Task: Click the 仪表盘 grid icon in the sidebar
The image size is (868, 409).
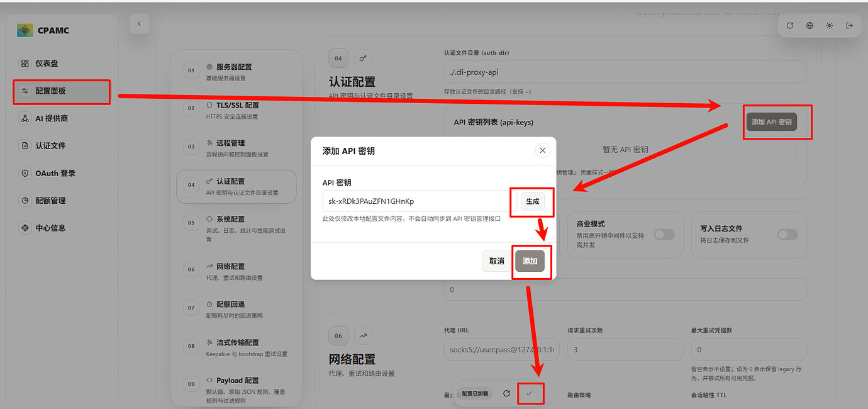Action: pos(25,64)
